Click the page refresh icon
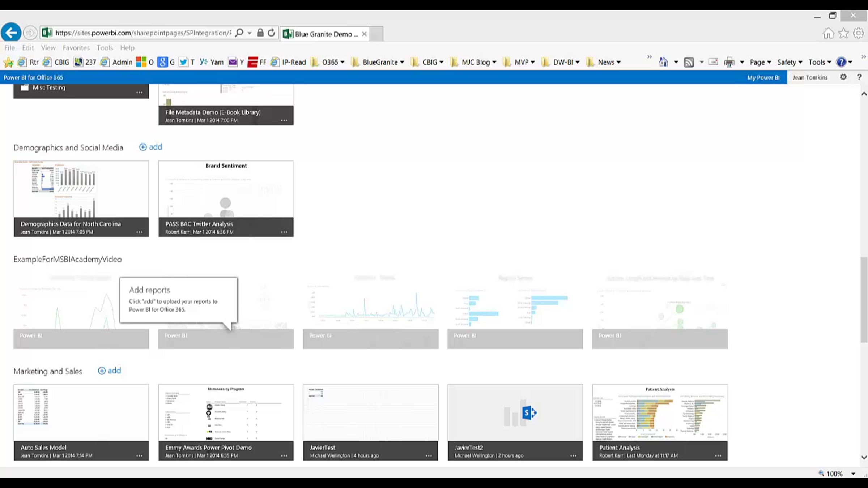The width and height of the screenshot is (868, 488). pyautogui.click(x=271, y=33)
